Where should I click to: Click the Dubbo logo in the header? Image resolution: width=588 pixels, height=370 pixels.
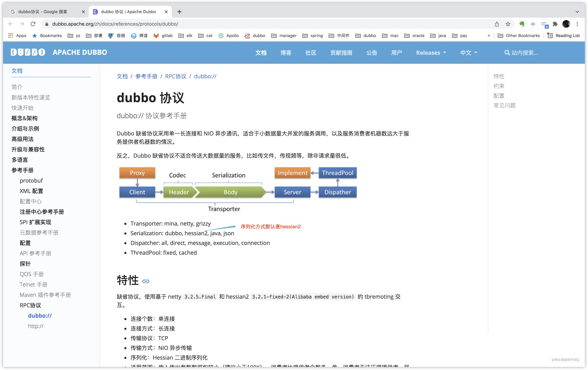28,52
